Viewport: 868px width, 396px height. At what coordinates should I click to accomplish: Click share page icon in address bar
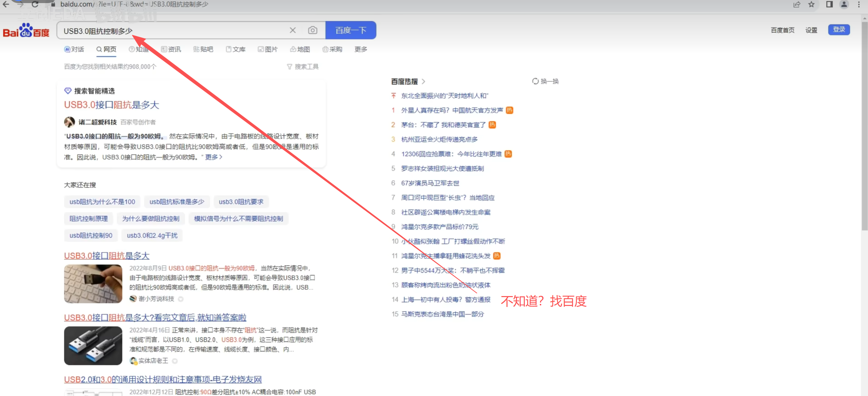click(x=796, y=4)
